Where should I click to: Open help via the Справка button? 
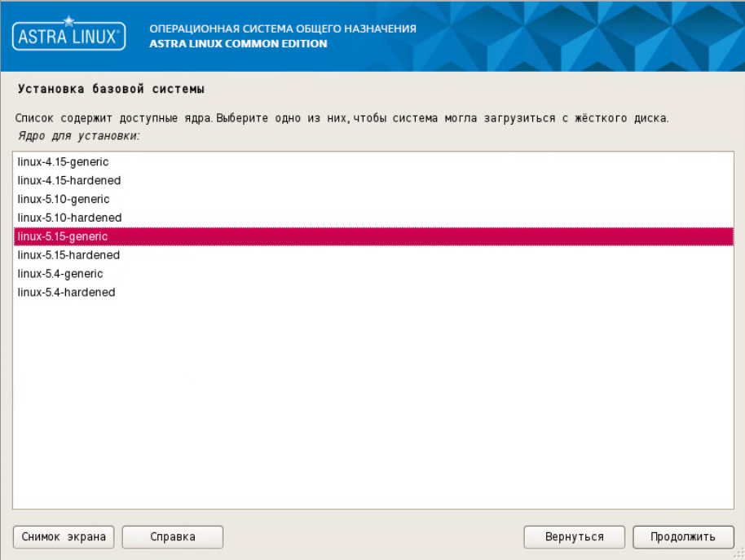173,536
